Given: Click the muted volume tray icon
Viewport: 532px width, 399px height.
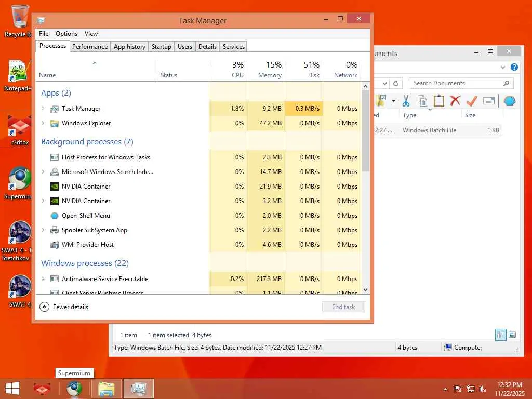Looking at the screenshot, I should pyautogui.click(x=483, y=389).
